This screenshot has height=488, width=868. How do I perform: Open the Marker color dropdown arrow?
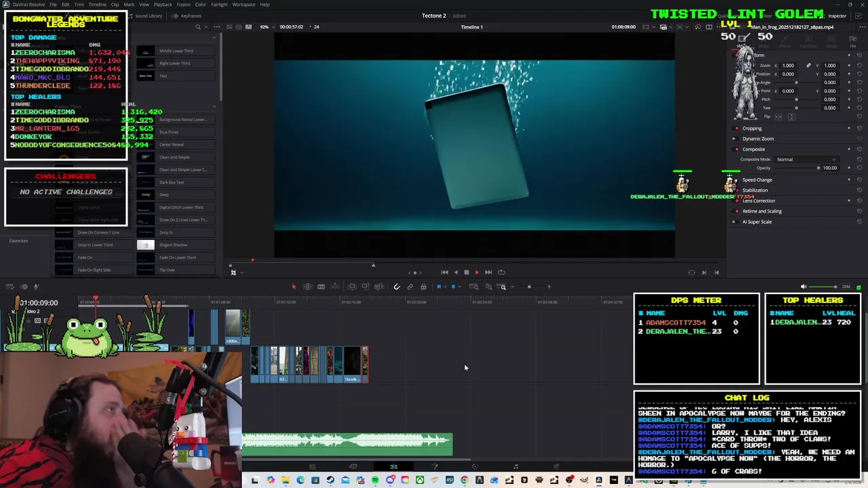(460, 287)
